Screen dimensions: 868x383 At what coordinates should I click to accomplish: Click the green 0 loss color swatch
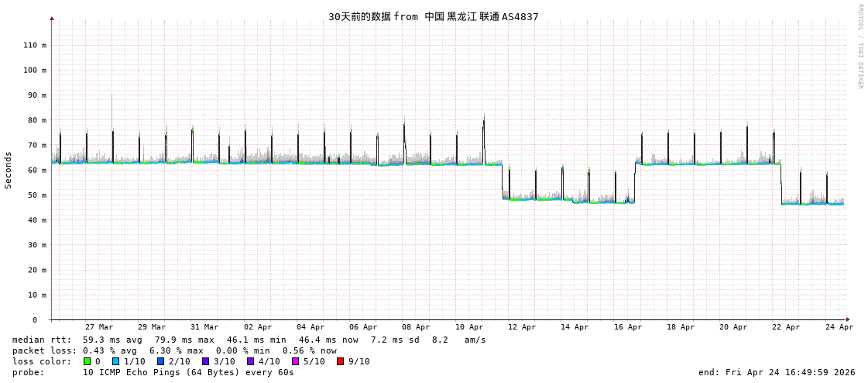coord(87,361)
